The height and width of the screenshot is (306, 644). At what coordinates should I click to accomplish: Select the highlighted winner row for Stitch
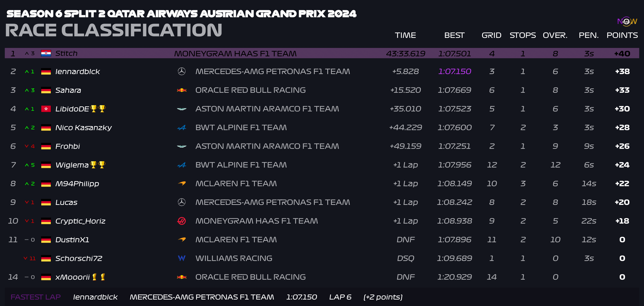[x=322, y=53]
